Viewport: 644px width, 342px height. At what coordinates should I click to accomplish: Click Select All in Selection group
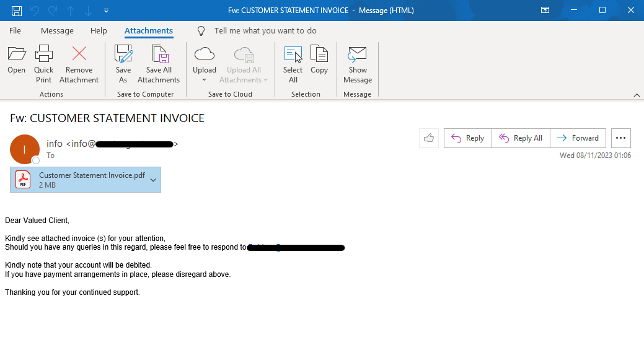(293, 64)
